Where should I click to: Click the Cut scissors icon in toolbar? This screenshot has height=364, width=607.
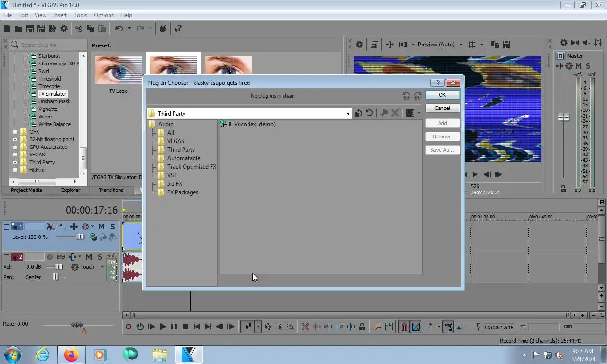[79, 29]
